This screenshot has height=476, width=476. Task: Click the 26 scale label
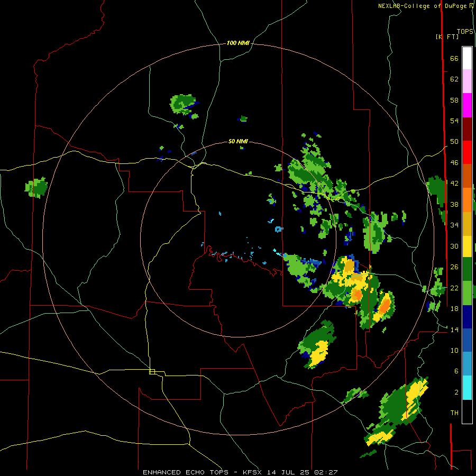coord(454,267)
